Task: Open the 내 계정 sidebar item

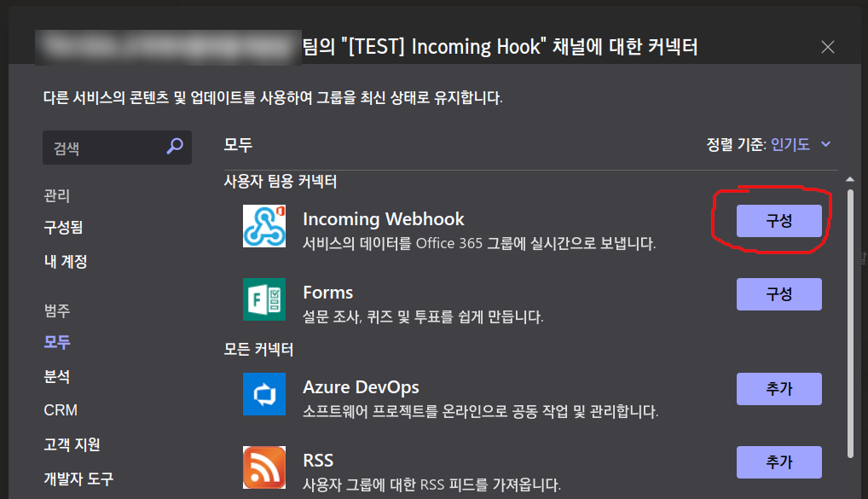Action: tap(66, 261)
